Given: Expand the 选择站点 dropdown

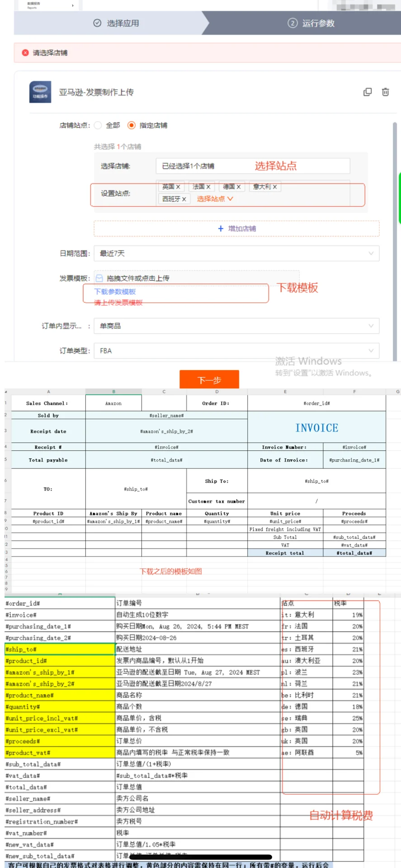Looking at the screenshot, I should [x=215, y=199].
